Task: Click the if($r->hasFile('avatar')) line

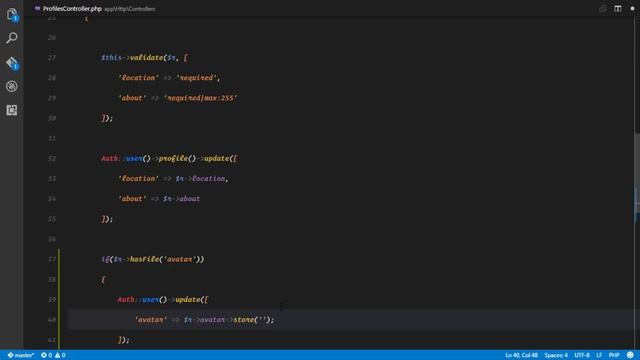Action: click(x=153, y=259)
